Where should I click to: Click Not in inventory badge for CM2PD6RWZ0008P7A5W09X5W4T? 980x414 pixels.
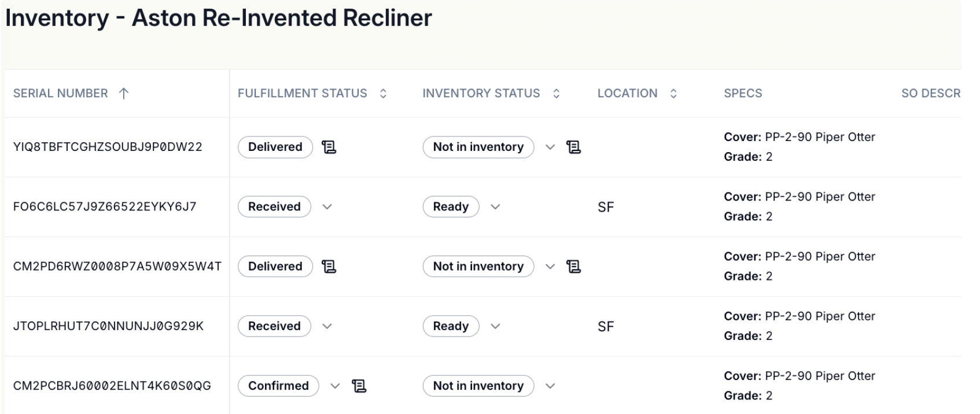pos(478,267)
